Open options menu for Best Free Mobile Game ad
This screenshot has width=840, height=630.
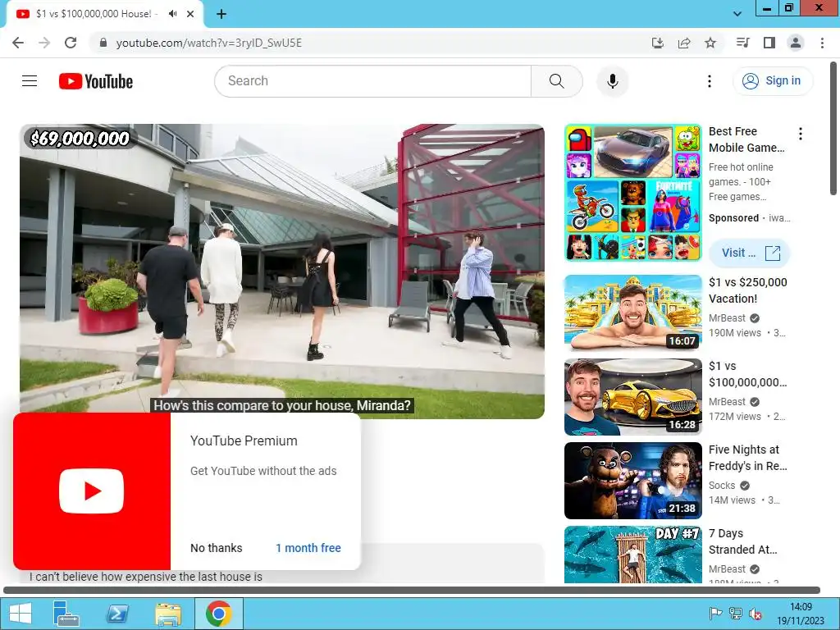(801, 134)
